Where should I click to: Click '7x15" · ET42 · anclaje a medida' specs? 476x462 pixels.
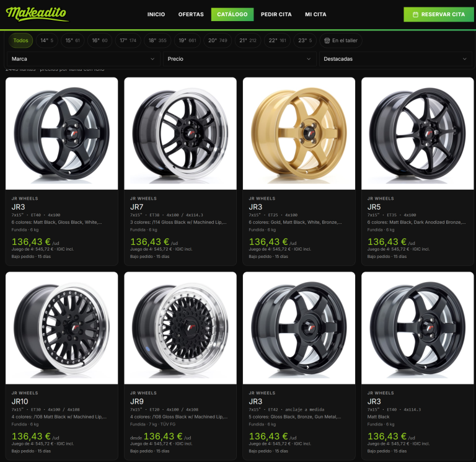pyautogui.click(x=286, y=409)
